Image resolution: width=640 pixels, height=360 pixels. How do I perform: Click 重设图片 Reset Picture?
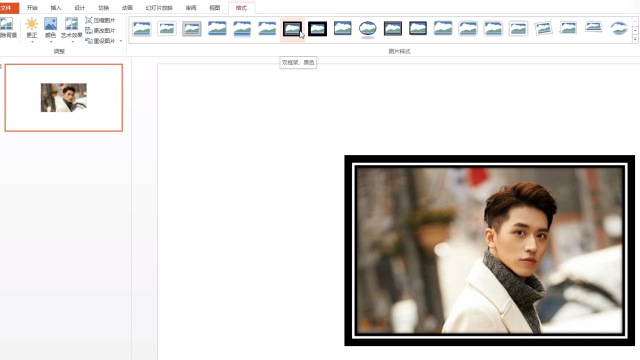(x=100, y=41)
